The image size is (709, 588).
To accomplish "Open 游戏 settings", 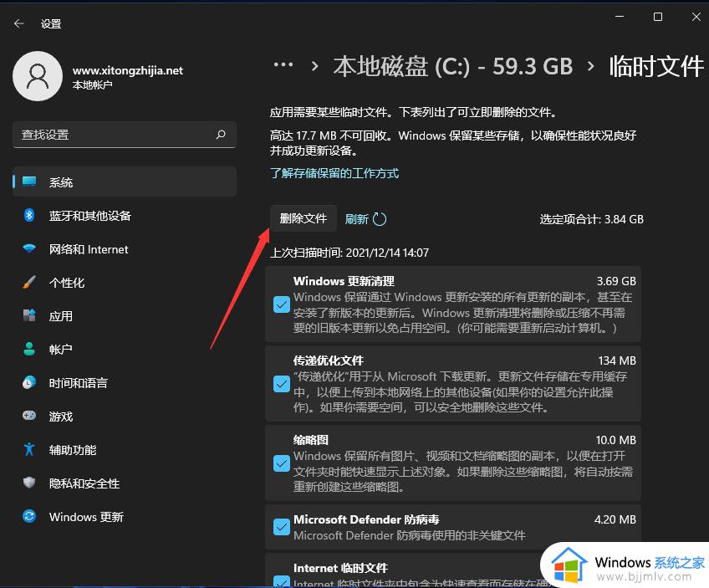I will 125,417.
